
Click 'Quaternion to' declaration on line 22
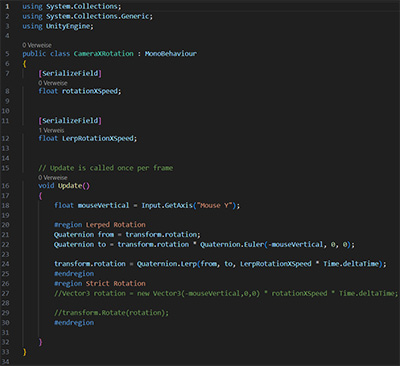80,244
